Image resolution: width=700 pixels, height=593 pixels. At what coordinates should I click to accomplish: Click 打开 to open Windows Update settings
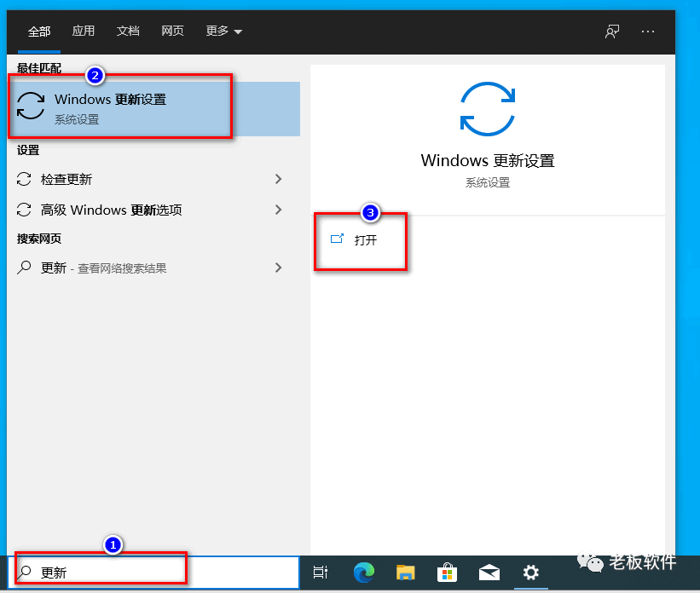[355, 240]
